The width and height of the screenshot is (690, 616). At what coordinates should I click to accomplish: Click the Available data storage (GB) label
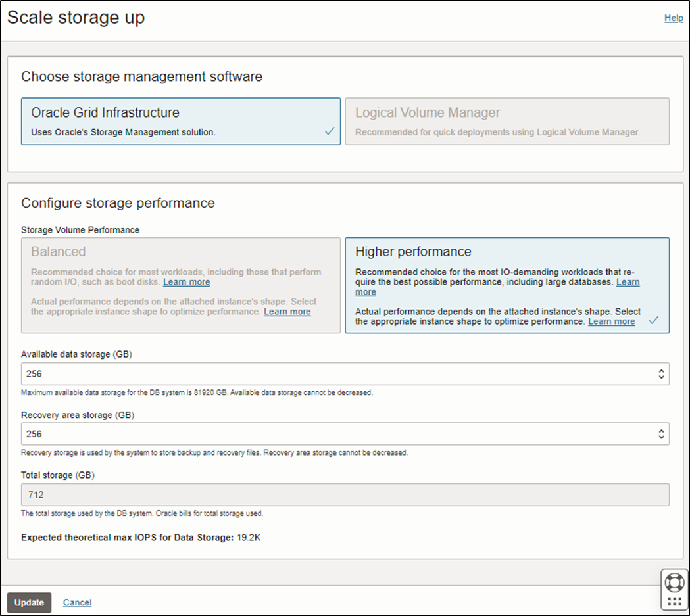pos(76,354)
